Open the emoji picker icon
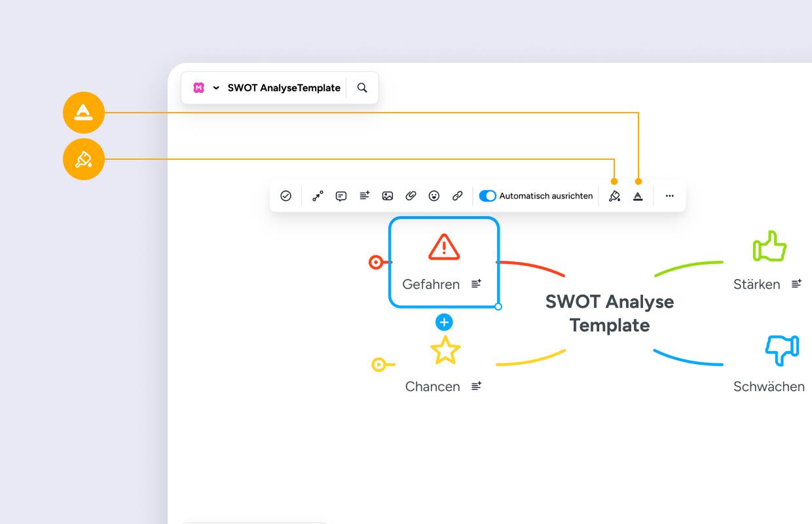Screen dimensions: 812x524 click(434, 196)
